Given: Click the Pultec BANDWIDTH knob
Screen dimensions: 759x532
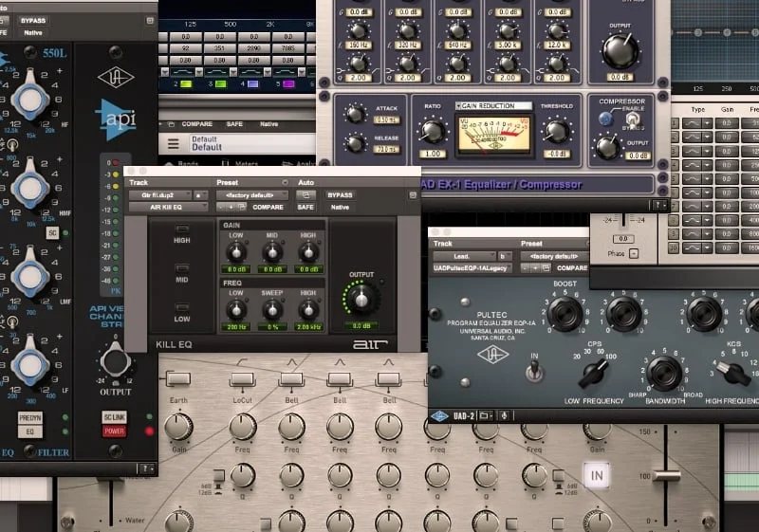Looking at the screenshot, I should (664, 373).
